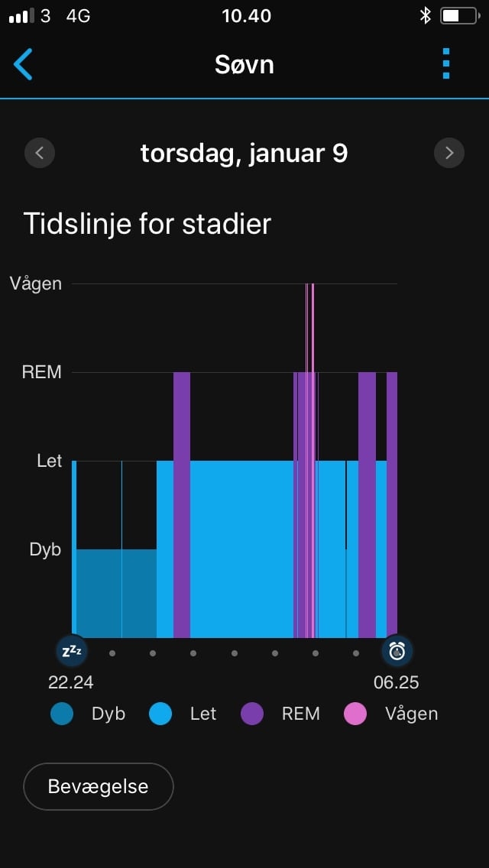
Task: Tap the alarm clock wake-up icon
Action: [397, 650]
